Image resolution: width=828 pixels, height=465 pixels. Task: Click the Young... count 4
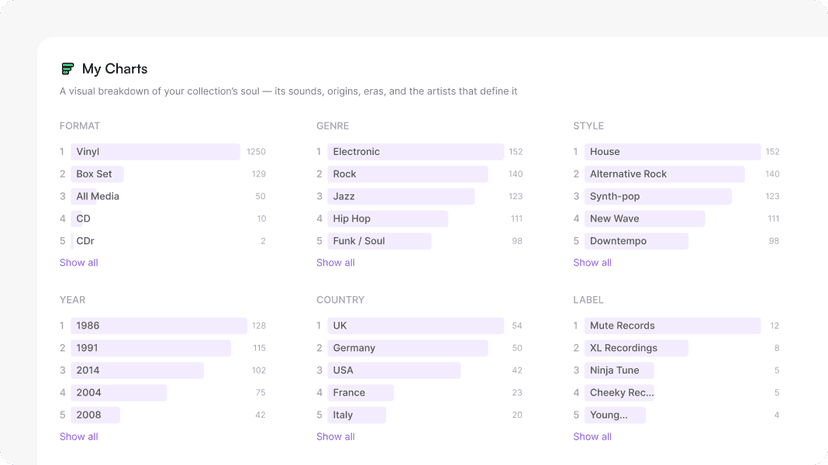point(777,415)
